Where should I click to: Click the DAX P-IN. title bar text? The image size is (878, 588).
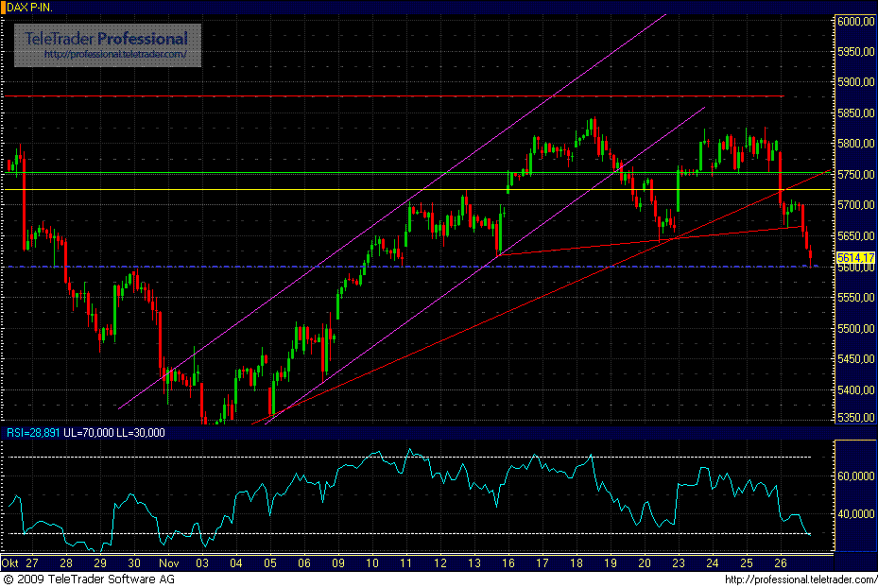coord(30,6)
